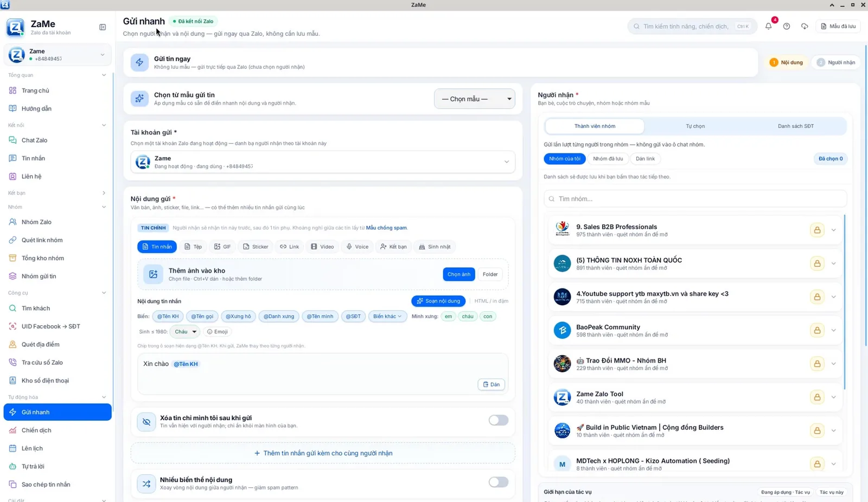Expand the sidebar Zame account switcher

(58, 55)
